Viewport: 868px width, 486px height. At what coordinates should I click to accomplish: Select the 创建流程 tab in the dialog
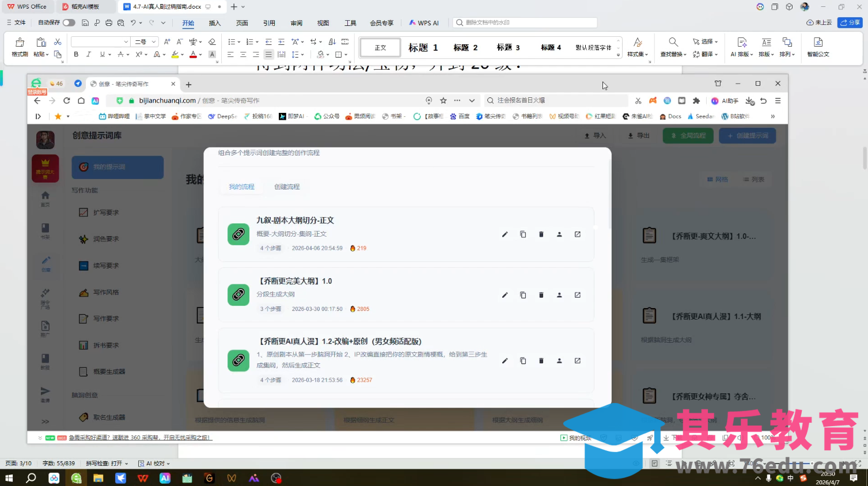coord(286,186)
